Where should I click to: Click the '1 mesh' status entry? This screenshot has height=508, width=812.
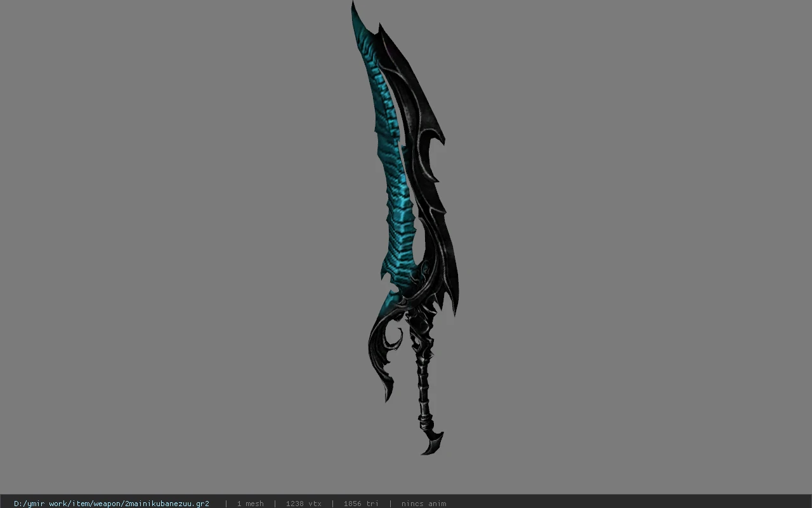250,504
